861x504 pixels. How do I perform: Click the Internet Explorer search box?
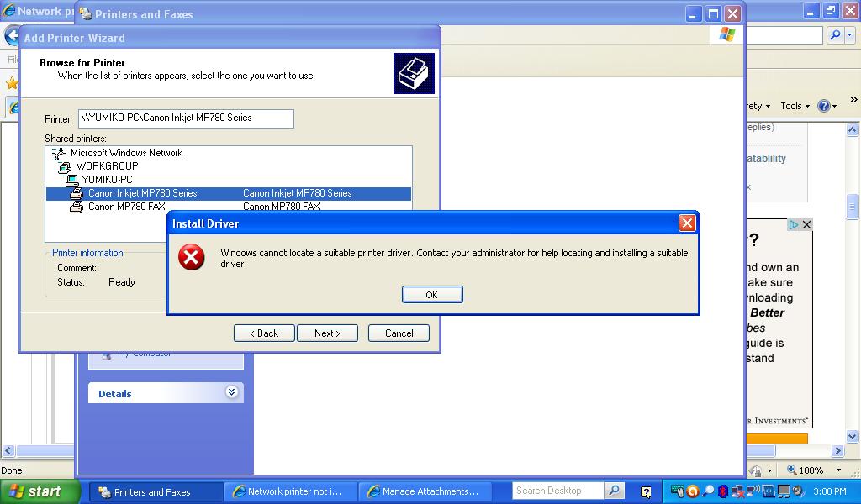[784, 35]
